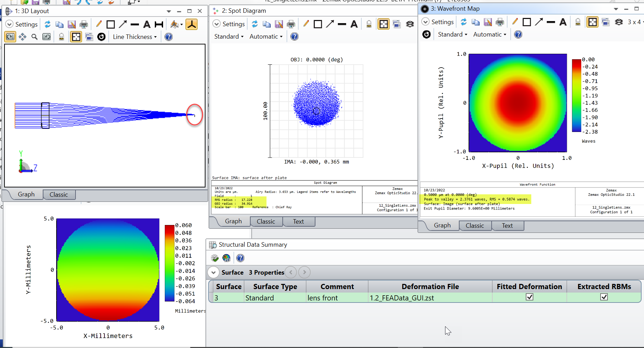
Task: Open the Standard dropdown in Spot Diagram
Action: click(x=229, y=36)
